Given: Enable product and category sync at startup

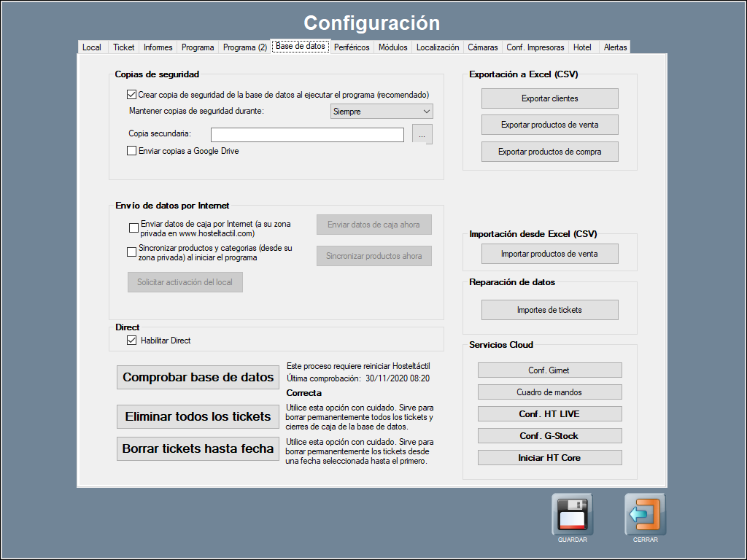Looking at the screenshot, I should [133, 252].
